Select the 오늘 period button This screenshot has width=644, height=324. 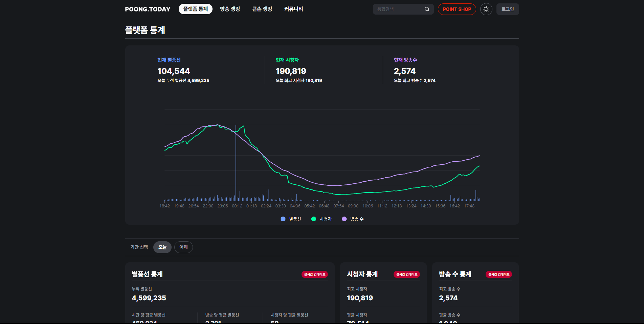pos(162,247)
